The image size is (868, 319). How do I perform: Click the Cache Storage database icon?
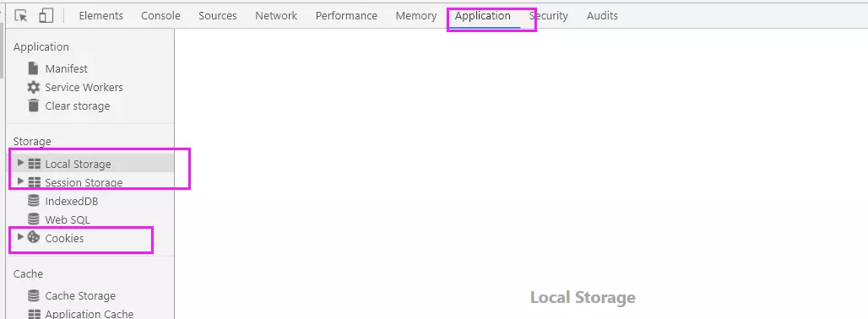point(34,295)
